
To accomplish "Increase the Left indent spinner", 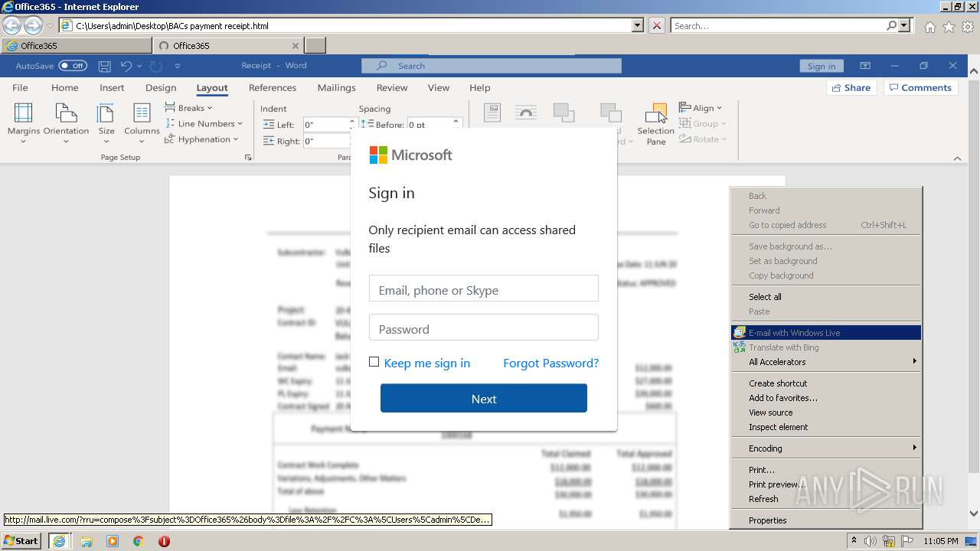I will pyautogui.click(x=352, y=121).
